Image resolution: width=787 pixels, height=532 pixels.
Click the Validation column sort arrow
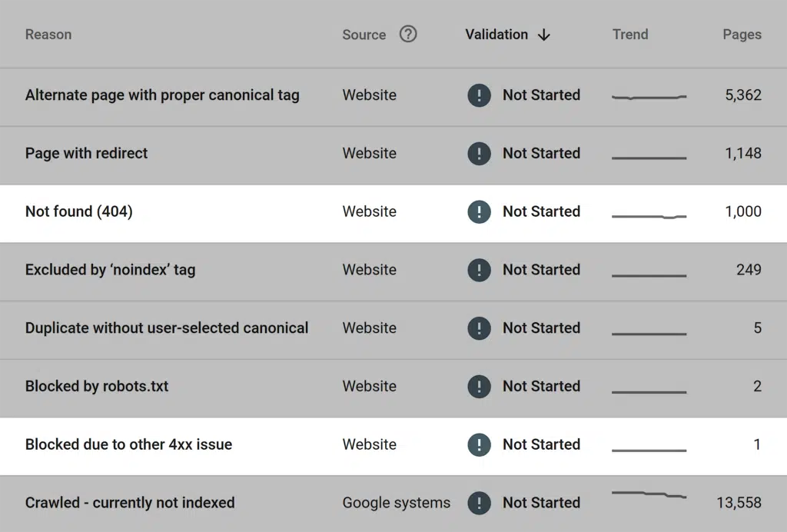pos(544,35)
